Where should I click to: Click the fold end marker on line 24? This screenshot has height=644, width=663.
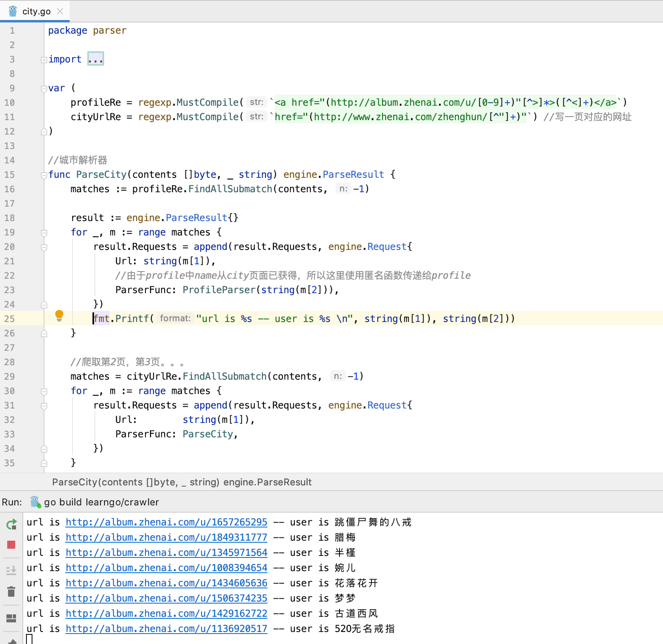[44, 304]
